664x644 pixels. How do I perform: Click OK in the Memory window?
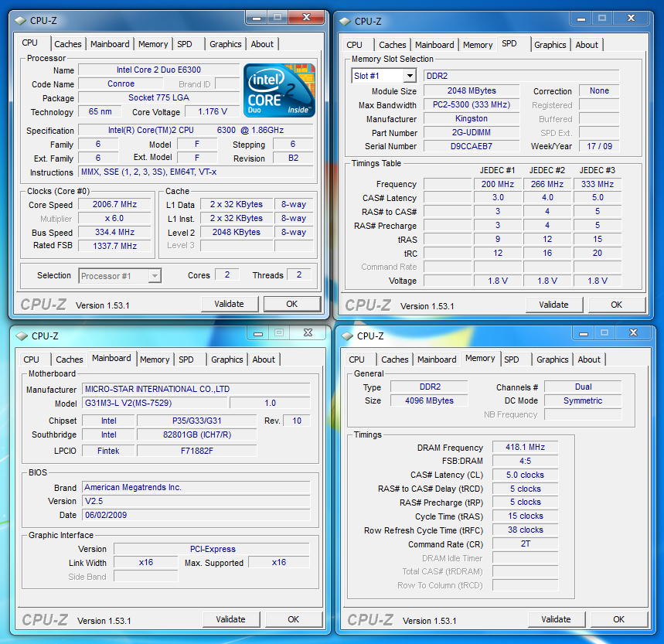click(x=618, y=619)
